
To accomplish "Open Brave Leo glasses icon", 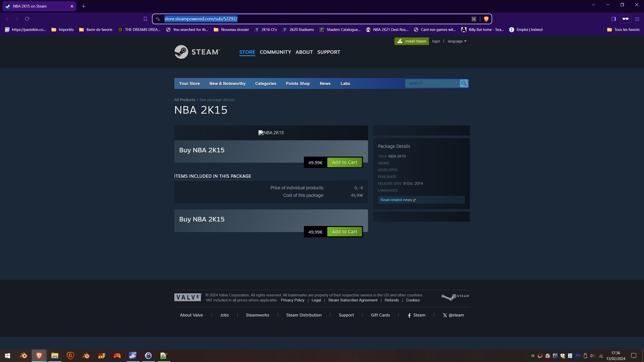I will (625, 19).
